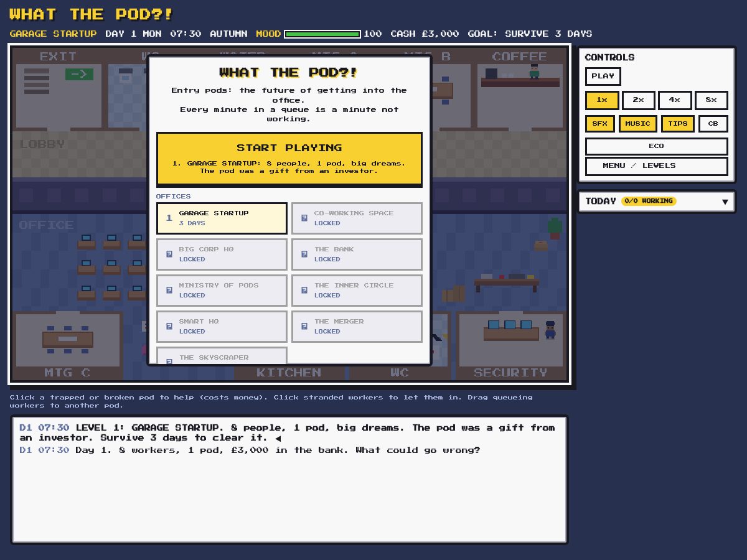This screenshot has height=560, width=747.
Task: Click lock icon on The Merger card
Action: click(304, 327)
